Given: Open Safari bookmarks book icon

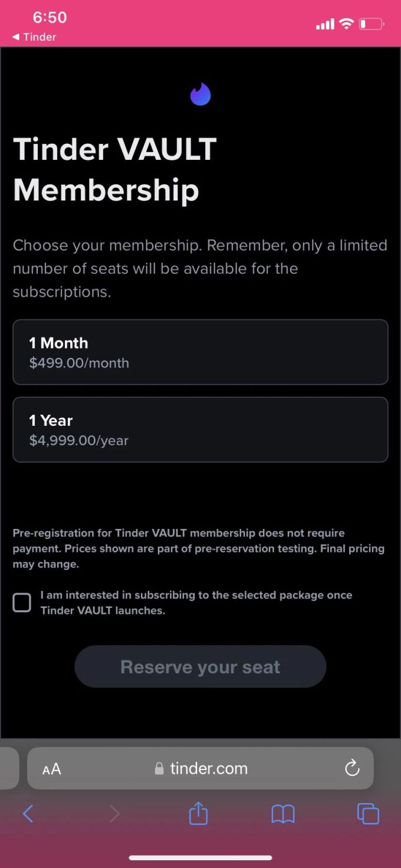Looking at the screenshot, I should 283,815.
